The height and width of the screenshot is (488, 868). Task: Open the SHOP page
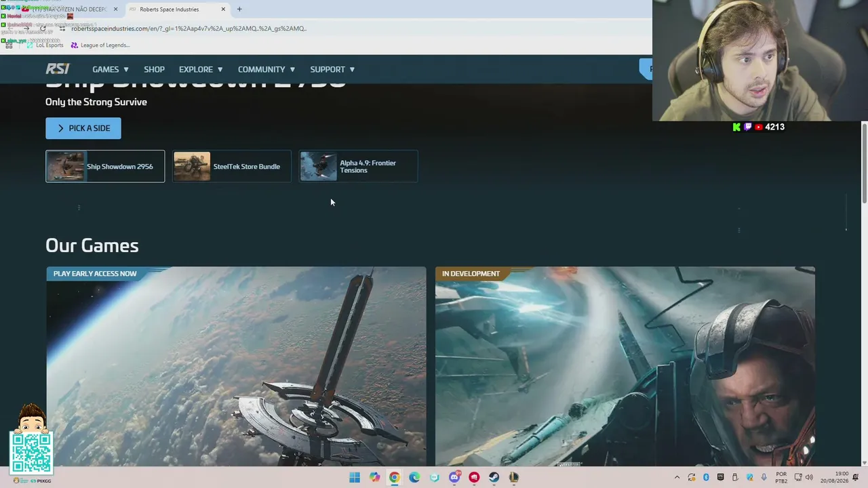(154, 69)
